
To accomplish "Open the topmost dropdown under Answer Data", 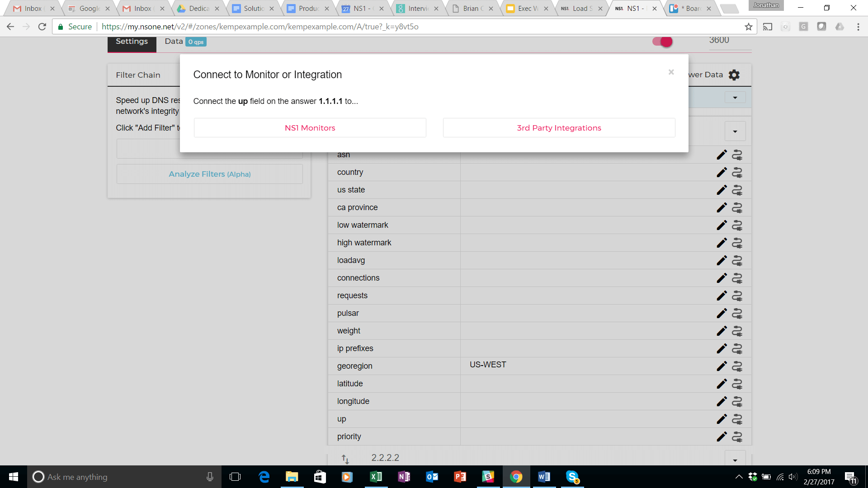I will (735, 98).
